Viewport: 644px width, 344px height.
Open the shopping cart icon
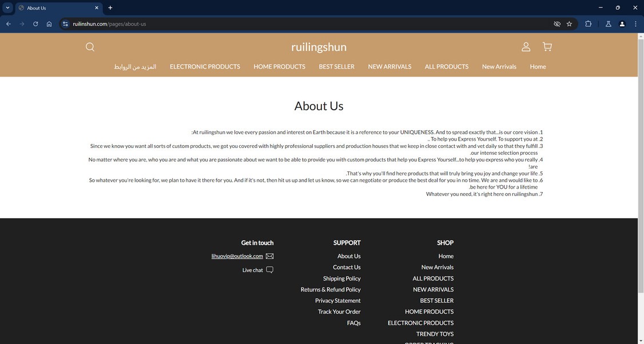(547, 46)
